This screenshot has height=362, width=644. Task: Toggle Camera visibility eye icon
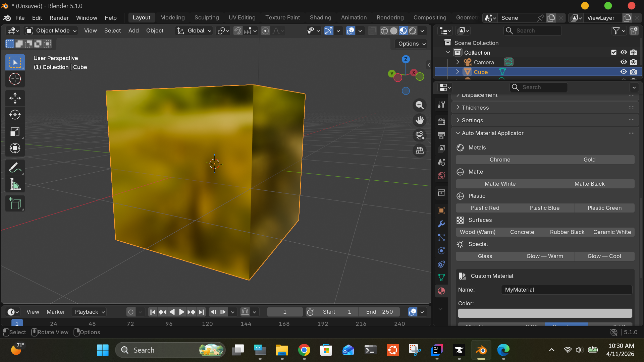pyautogui.click(x=624, y=62)
